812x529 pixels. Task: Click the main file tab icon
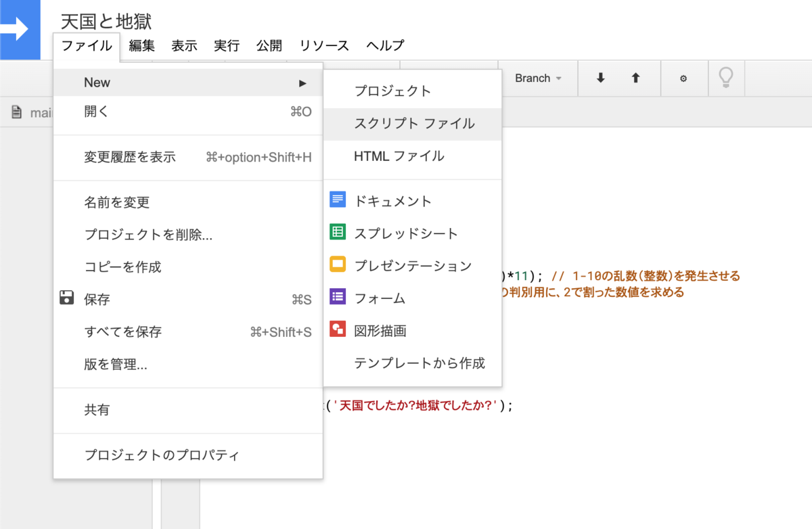coord(18,112)
